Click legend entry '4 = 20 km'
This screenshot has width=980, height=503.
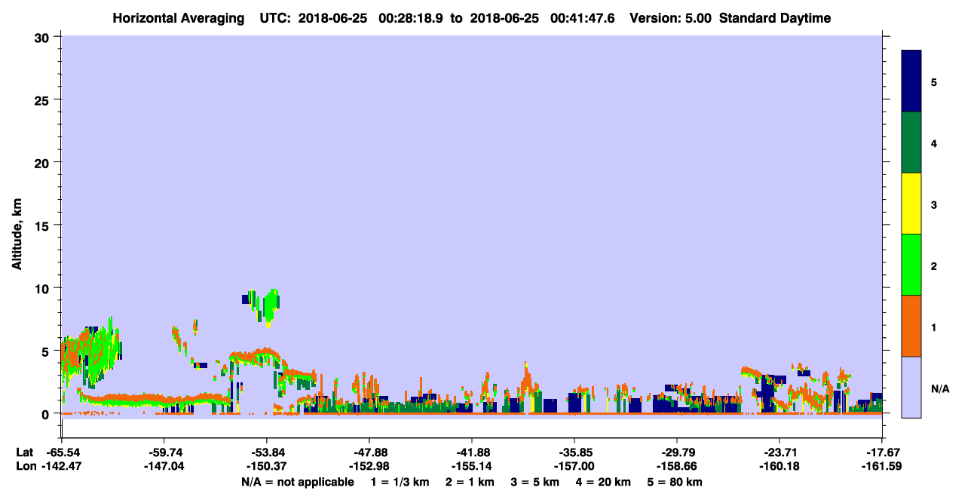604,482
